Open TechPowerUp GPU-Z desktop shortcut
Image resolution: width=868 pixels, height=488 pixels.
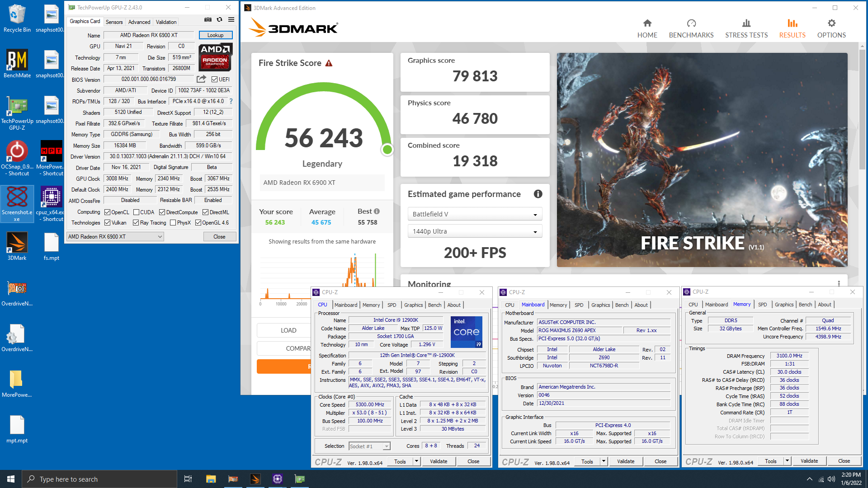17,113
